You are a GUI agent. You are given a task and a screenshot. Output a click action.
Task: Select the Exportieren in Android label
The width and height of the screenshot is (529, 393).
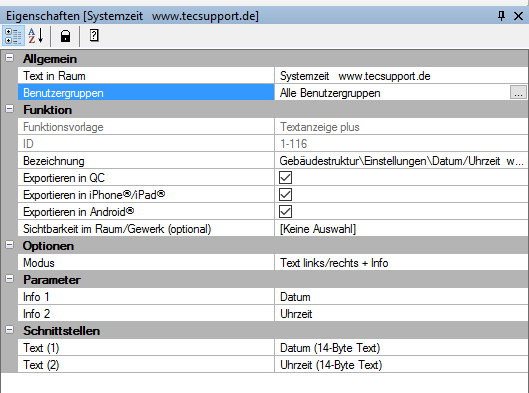(78, 212)
